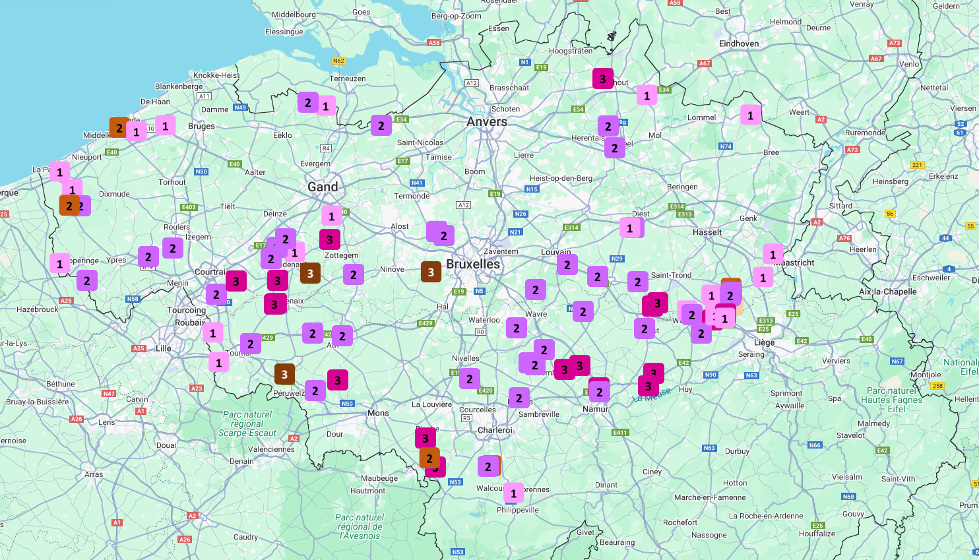
Task: Open the pink 1 marker near Lommel
Action: click(x=750, y=115)
